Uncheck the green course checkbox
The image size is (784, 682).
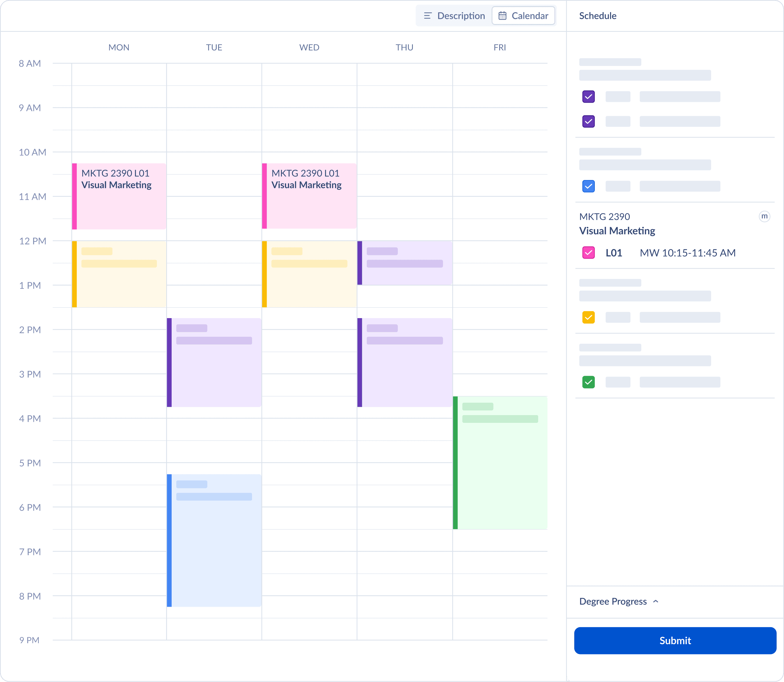[x=589, y=382]
